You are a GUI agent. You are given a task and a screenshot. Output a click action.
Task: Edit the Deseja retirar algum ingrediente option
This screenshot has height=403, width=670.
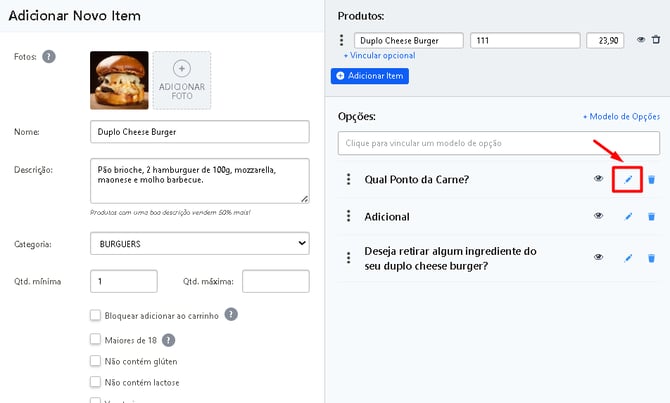point(628,258)
